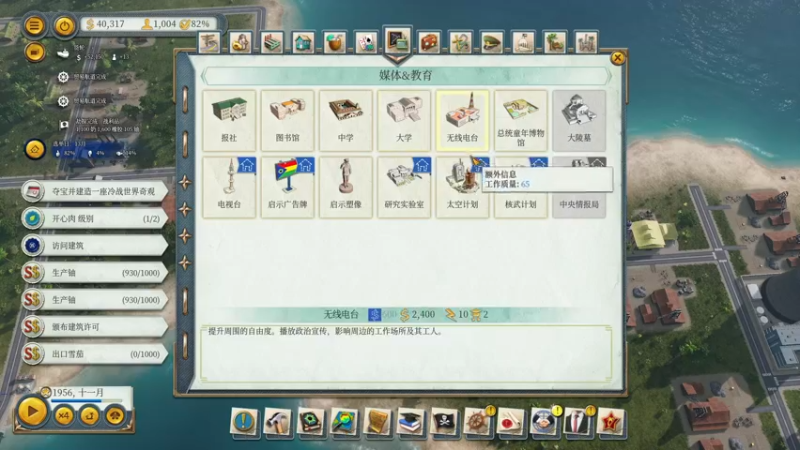This screenshot has width=800, height=450.
Task: Open the pirate flag raids icon
Action: pyautogui.click(x=443, y=422)
